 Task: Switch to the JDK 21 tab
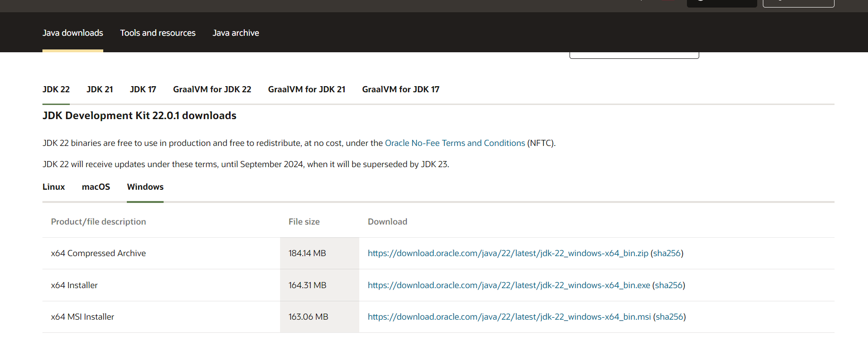pyautogui.click(x=100, y=89)
